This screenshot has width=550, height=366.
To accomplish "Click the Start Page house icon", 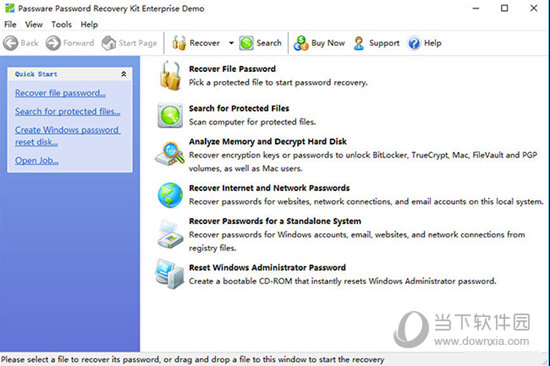I will pyautogui.click(x=109, y=43).
